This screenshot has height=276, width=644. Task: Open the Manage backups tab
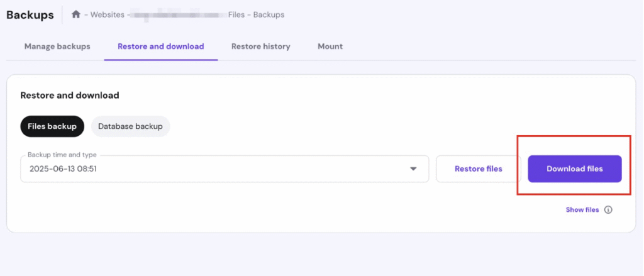pos(57,47)
